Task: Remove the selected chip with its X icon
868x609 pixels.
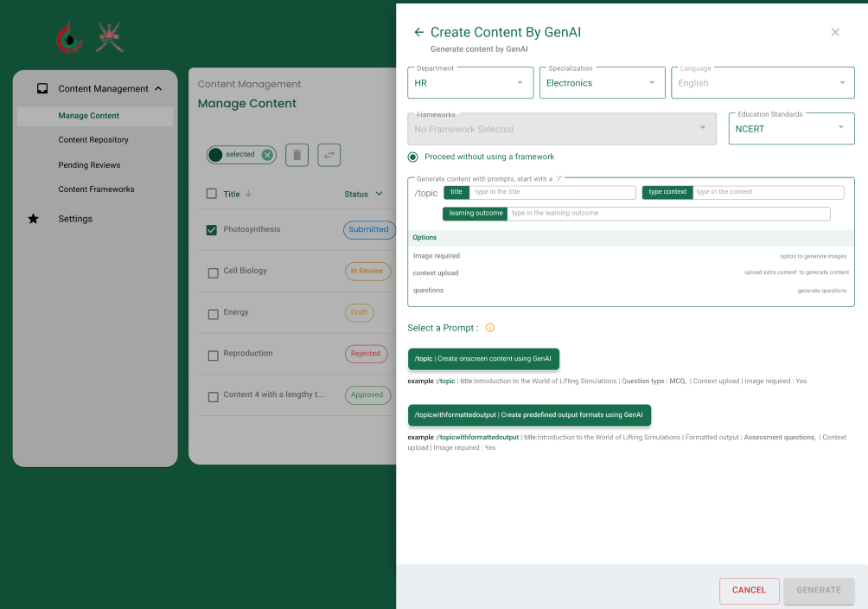Action: 267,155
